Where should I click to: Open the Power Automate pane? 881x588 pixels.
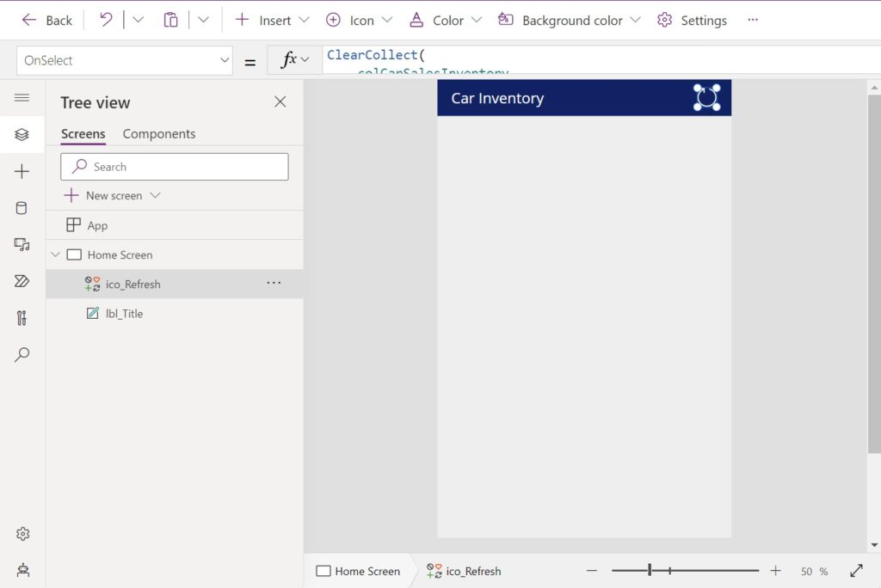[x=22, y=281]
